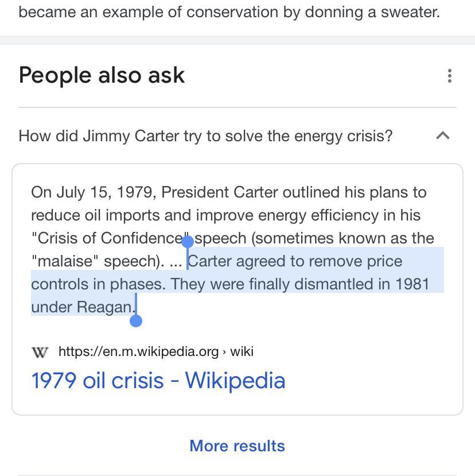The image size is (475, 476).
Task: Click the question about Jimmy Carter's energy crisis
Action: 205,136
